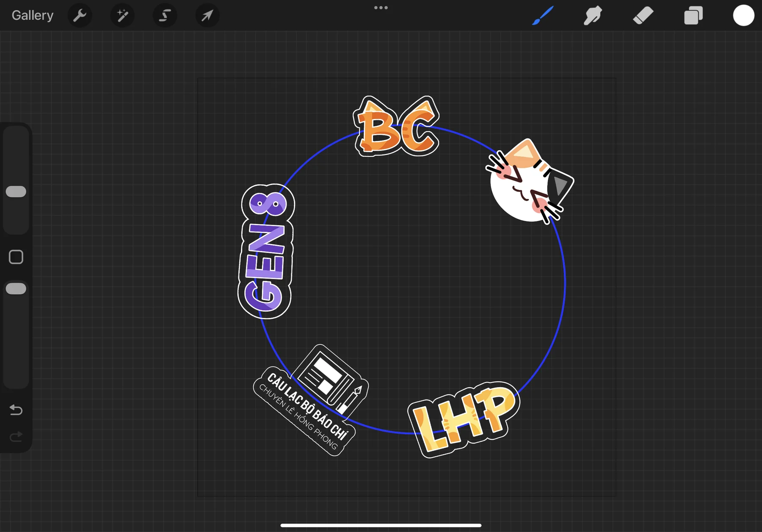Open the white active color picker
The height and width of the screenshot is (532, 762).
click(744, 16)
